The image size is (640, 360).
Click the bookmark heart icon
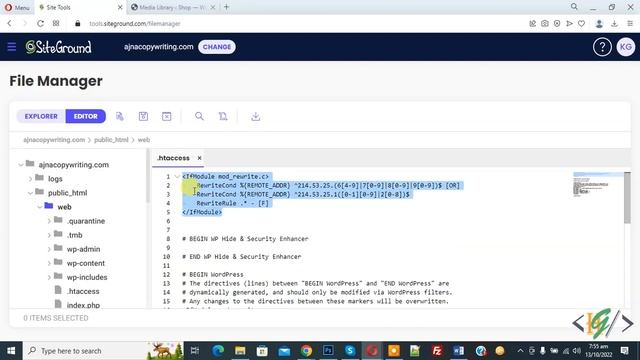[581, 24]
